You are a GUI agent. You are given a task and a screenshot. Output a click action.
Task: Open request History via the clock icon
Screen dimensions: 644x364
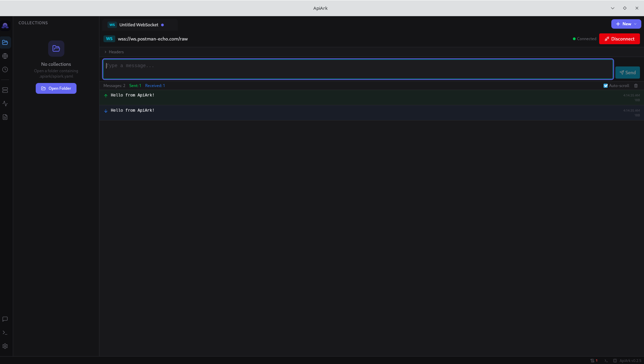pos(5,69)
